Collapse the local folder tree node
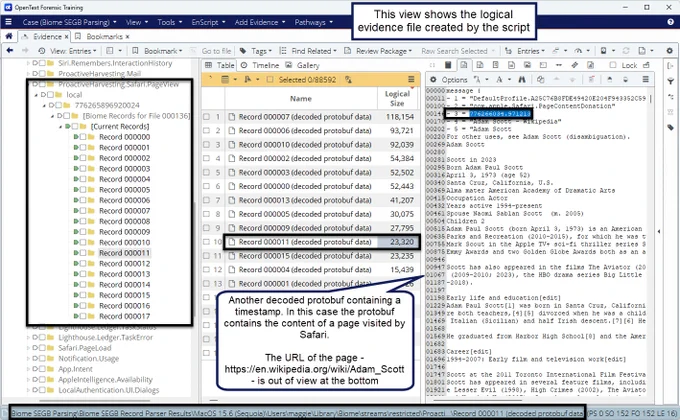 (36, 95)
